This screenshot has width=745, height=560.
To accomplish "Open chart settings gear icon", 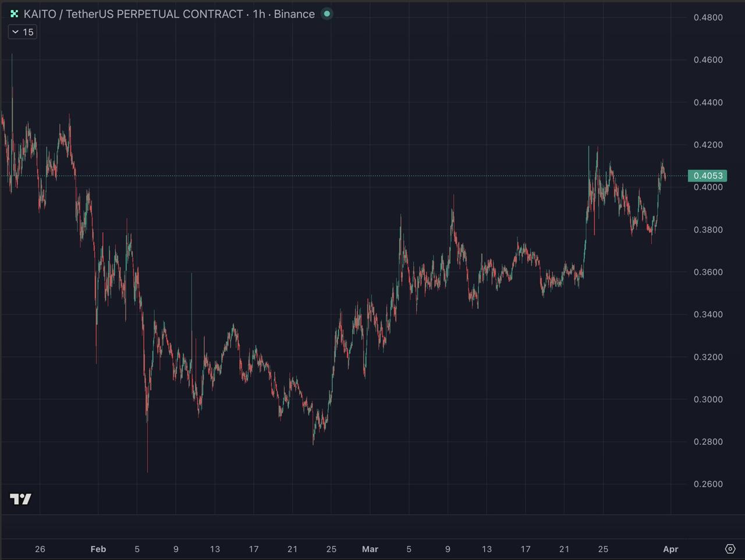I will point(730,549).
